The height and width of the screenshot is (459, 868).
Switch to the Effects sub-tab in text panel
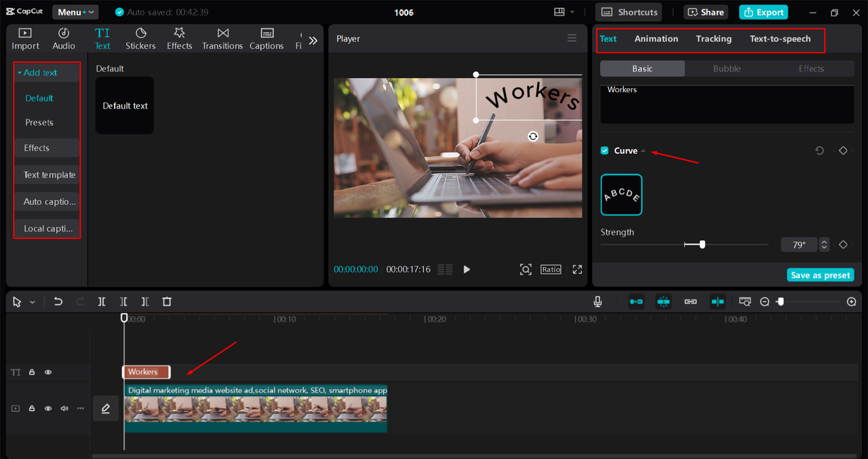coord(811,68)
